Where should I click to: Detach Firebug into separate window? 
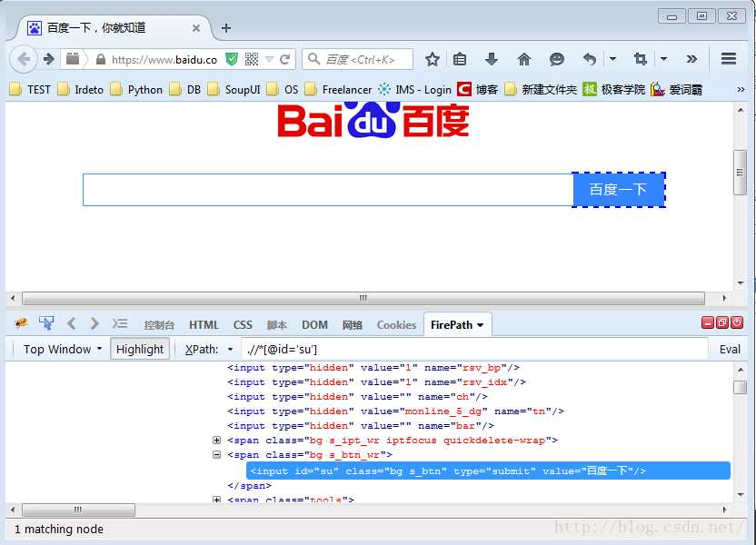[721, 322]
